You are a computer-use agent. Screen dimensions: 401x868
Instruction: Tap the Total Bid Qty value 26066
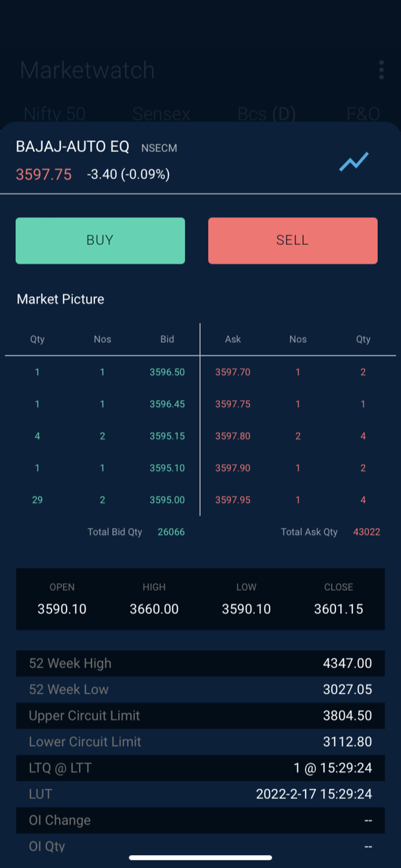[x=171, y=532]
